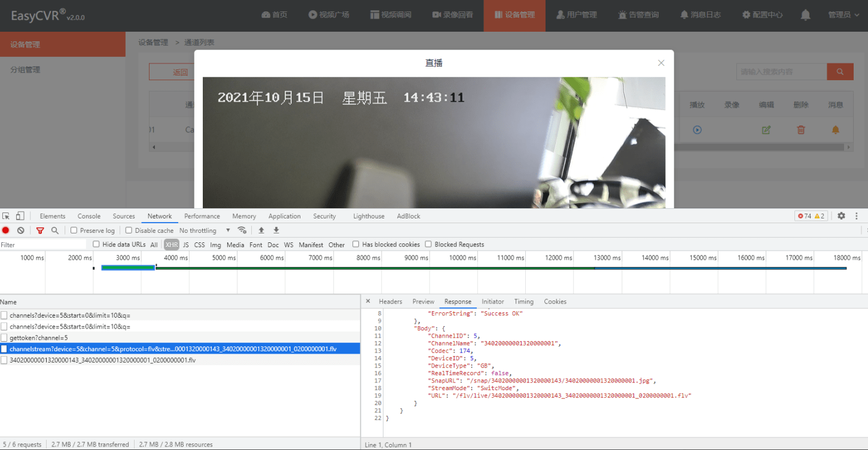This screenshot has width=868, height=450.
Task: Open 录像回看 in top navigation
Action: [x=453, y=15]
